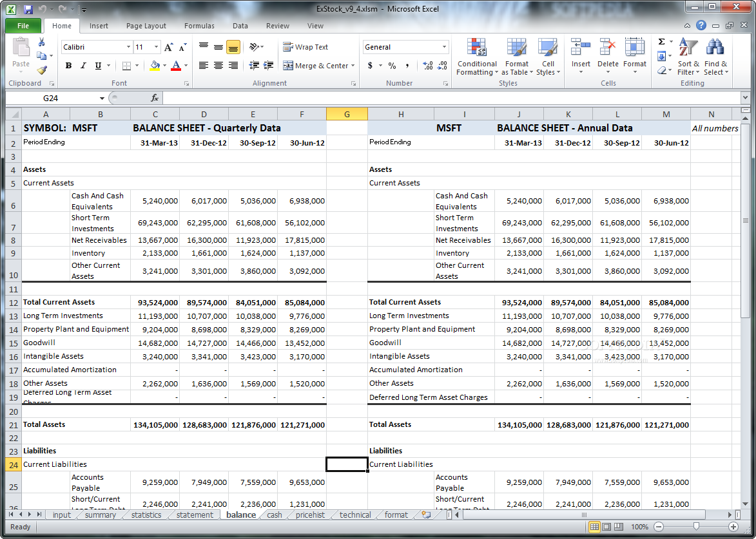Toggle Italic formatting

[x=83, y=66]
